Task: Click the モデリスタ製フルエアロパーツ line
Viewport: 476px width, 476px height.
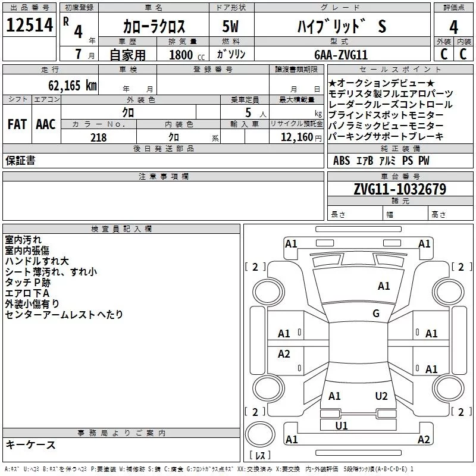Action: coord(391,93)
